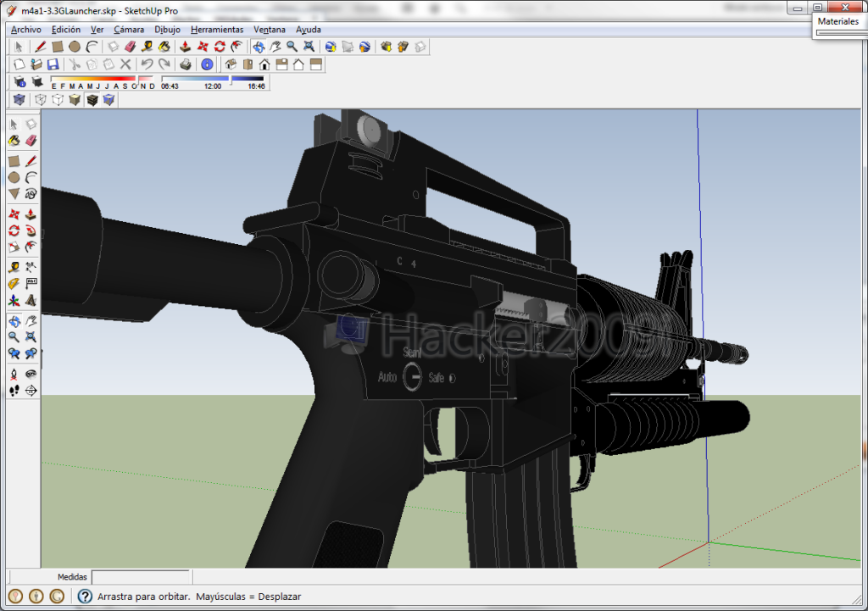Select the 3D Text tool

click(31, 301)
